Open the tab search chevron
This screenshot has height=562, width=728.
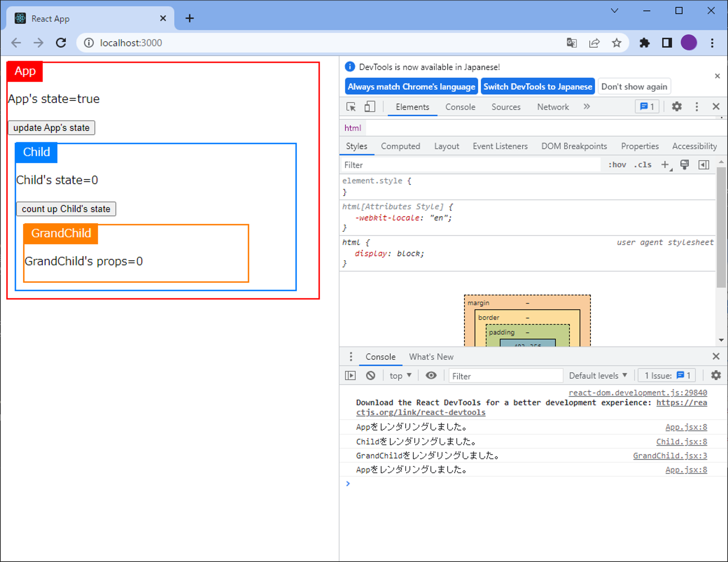pyautogui.click(x=614, y=11)
